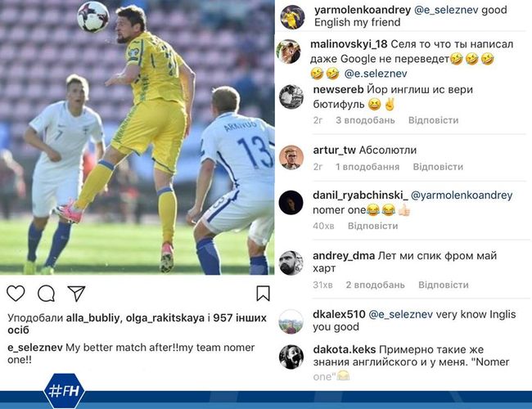Open @e_seleznev mention in yarmolenkoandrey comment

446,10
